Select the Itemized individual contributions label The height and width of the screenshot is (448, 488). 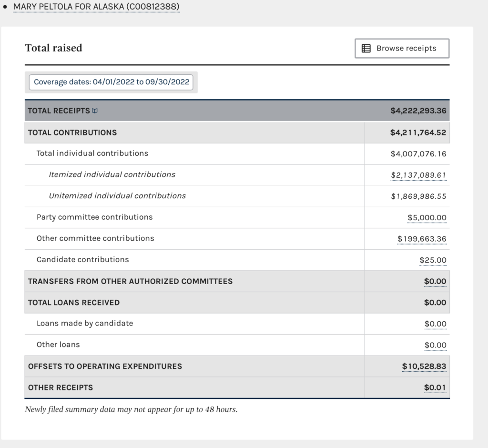click(x=112, y=174)
